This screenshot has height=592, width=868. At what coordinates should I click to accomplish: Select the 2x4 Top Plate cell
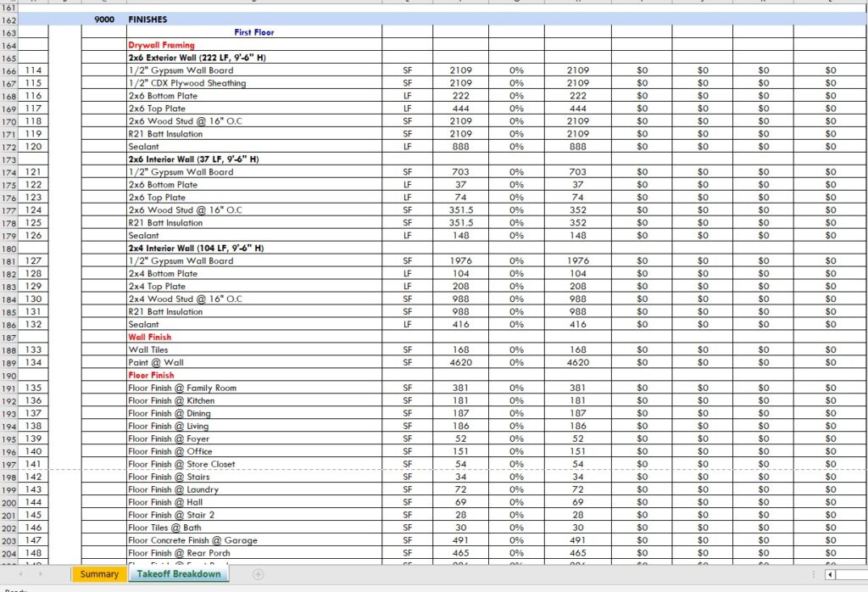pos(254,287)
